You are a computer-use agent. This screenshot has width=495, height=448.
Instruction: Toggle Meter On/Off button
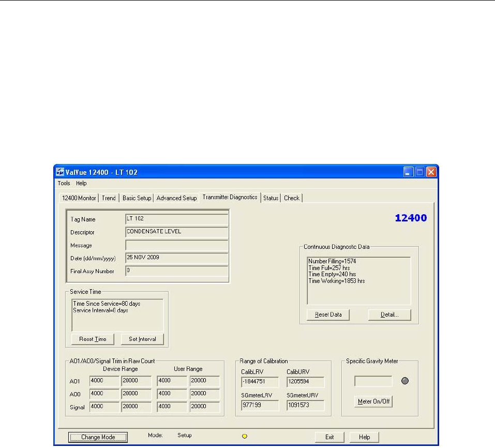(373, 401)
